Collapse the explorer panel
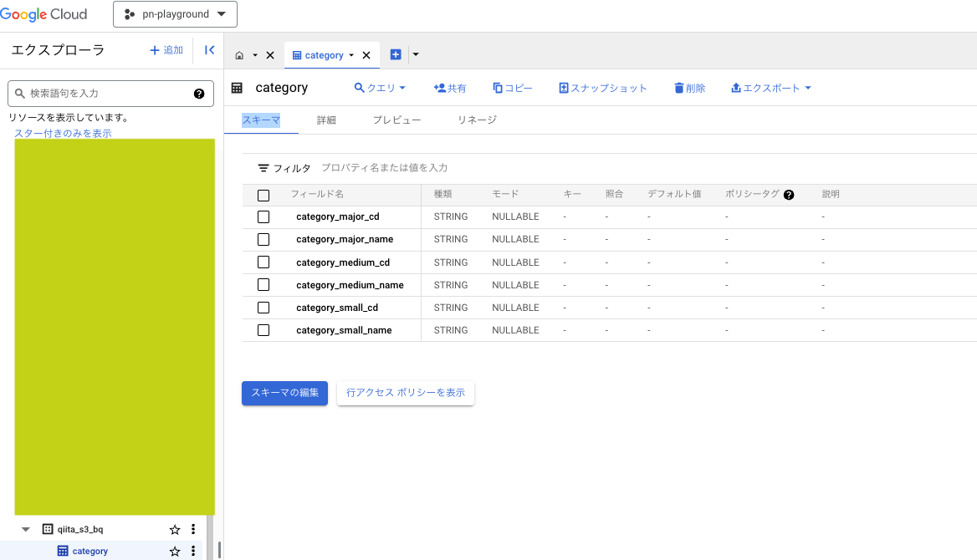977x560 pixels. pyautogui.click(x=209, y=50)
